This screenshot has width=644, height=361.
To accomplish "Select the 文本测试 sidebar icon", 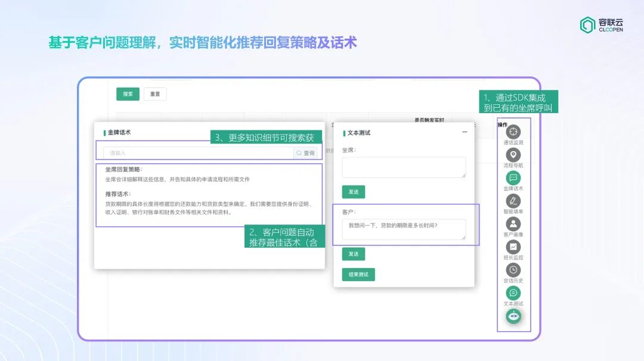I will click(x=513, y=292).
